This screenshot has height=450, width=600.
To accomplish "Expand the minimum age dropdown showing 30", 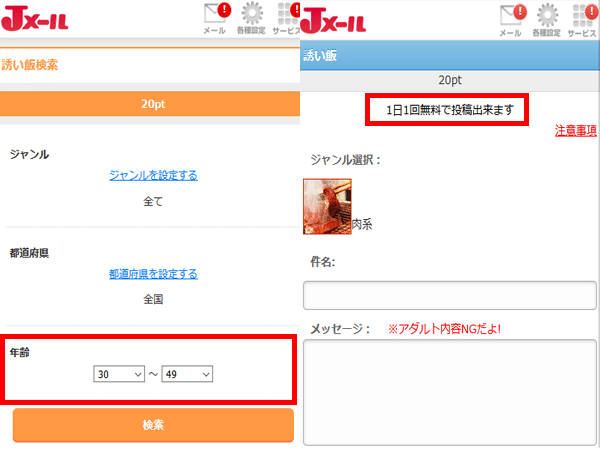I will click(x=119, y=374).
